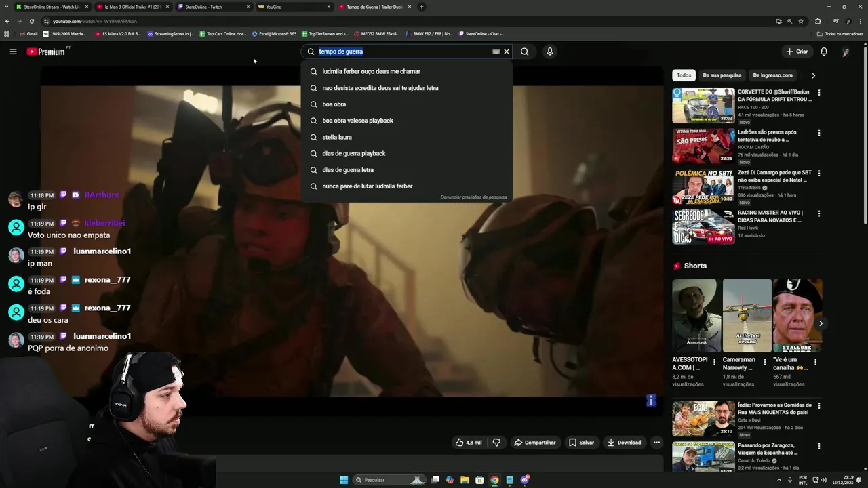Open options for Racing Master live video
Image resolution: width=868 pixels, height=488 pixels.
point(818,213)
